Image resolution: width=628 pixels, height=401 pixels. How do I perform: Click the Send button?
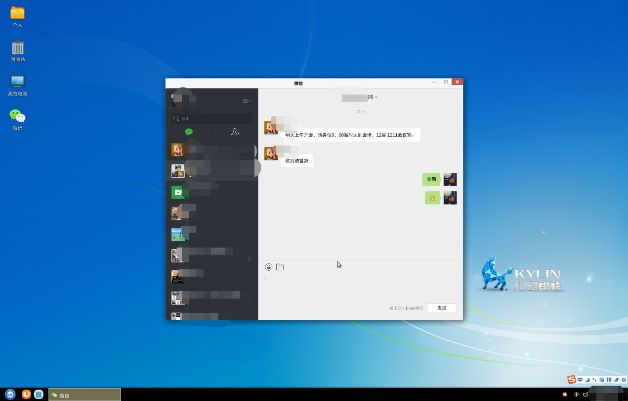441,308
